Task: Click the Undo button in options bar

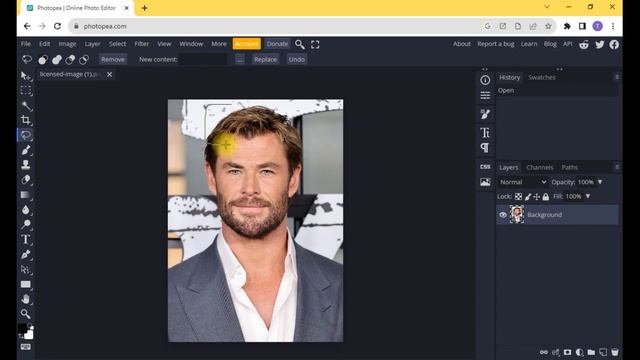Action: point(297,60)
